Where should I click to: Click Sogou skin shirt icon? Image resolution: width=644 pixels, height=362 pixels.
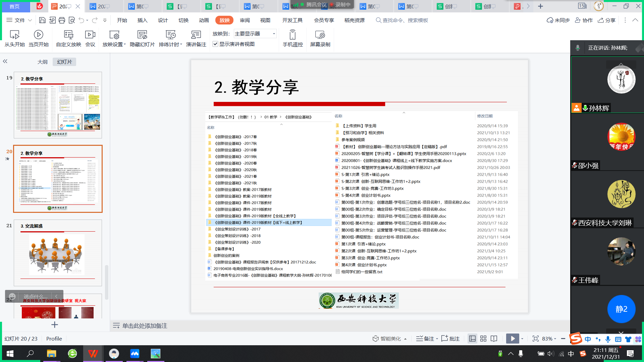[628, 339]
